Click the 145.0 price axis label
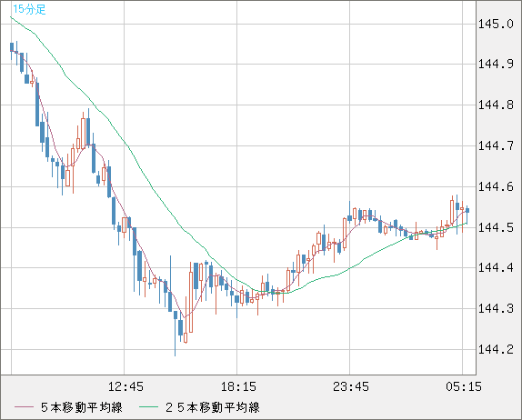This screenshot has width=522, height=420. pos(496,24)
